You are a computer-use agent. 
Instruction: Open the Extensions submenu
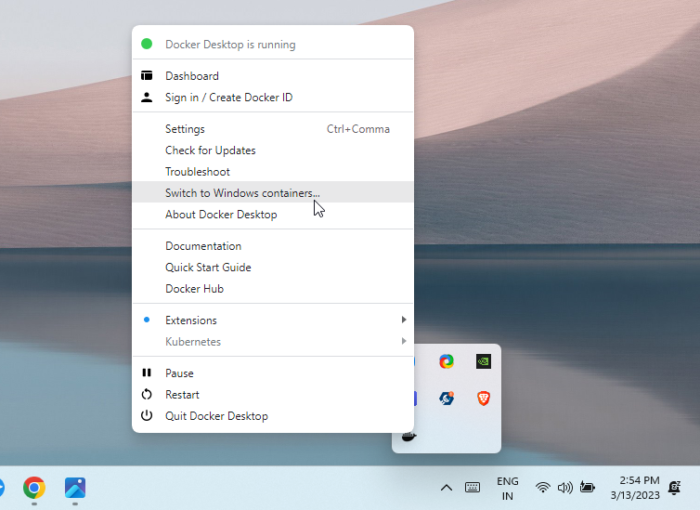pyautogui.click(x=273, y=320)
